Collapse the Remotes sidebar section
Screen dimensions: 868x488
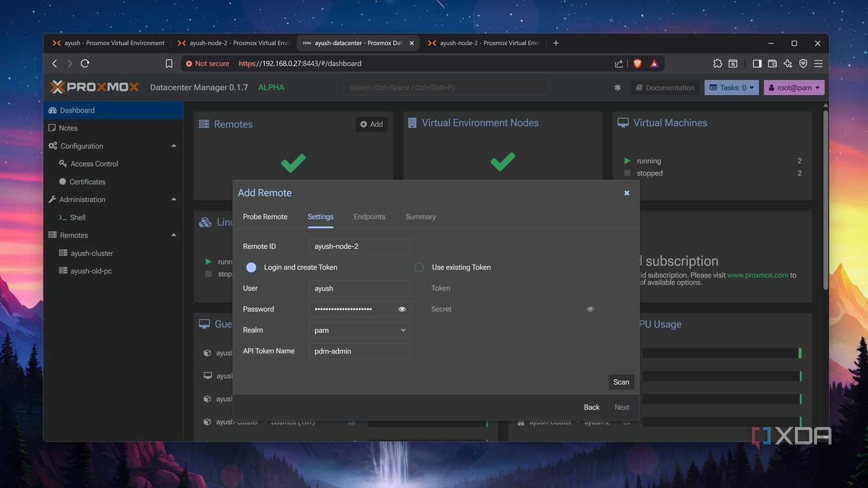tap(174, 235)
